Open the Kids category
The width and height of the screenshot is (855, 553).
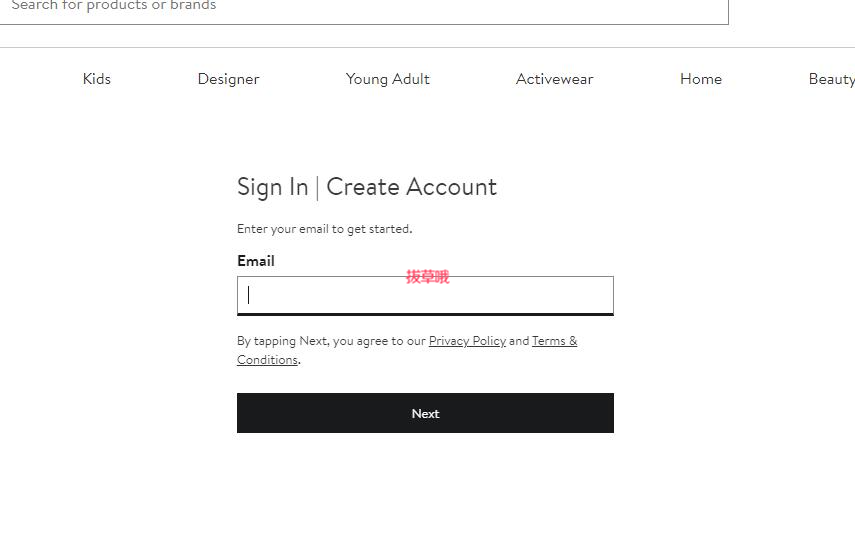click(97, 79)
